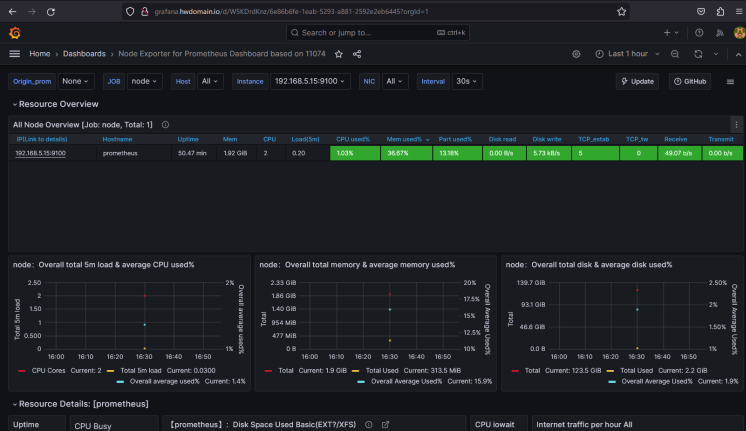Click the GitHub link button

point(690,81)
